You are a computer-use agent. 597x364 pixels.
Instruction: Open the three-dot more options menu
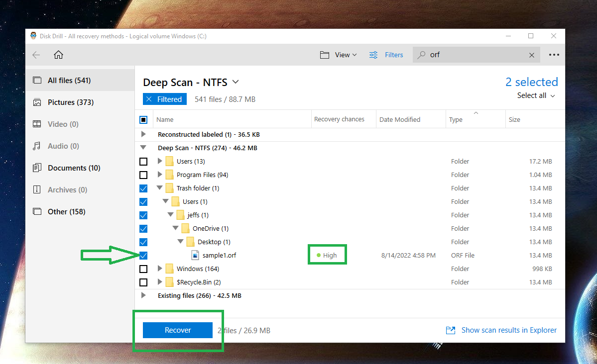tap(554, 55)
